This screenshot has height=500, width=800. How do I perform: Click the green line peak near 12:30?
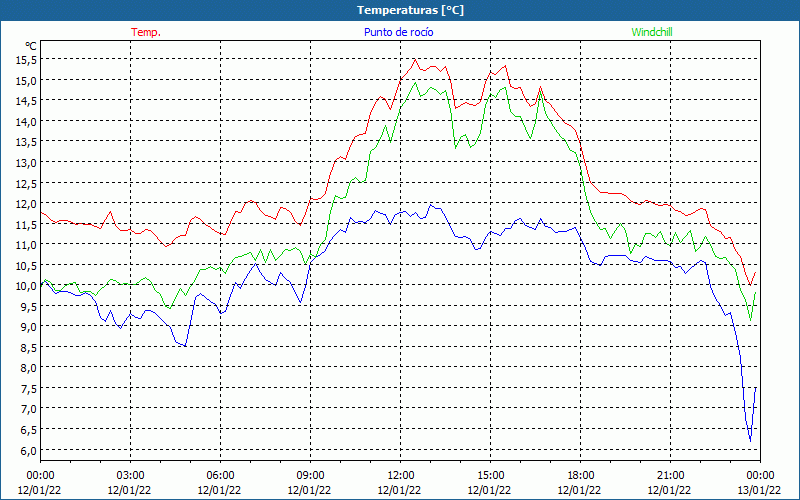click(x=415, y=83)
